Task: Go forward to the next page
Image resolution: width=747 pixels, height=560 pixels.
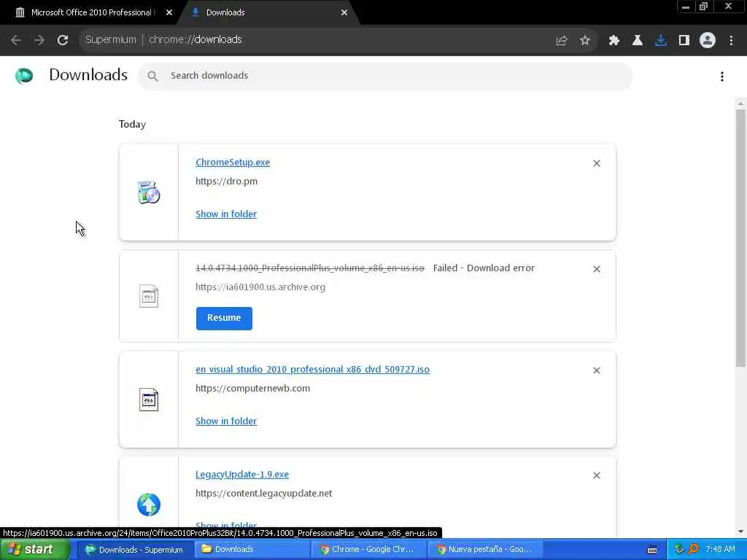Action: [x=39, y=40]
